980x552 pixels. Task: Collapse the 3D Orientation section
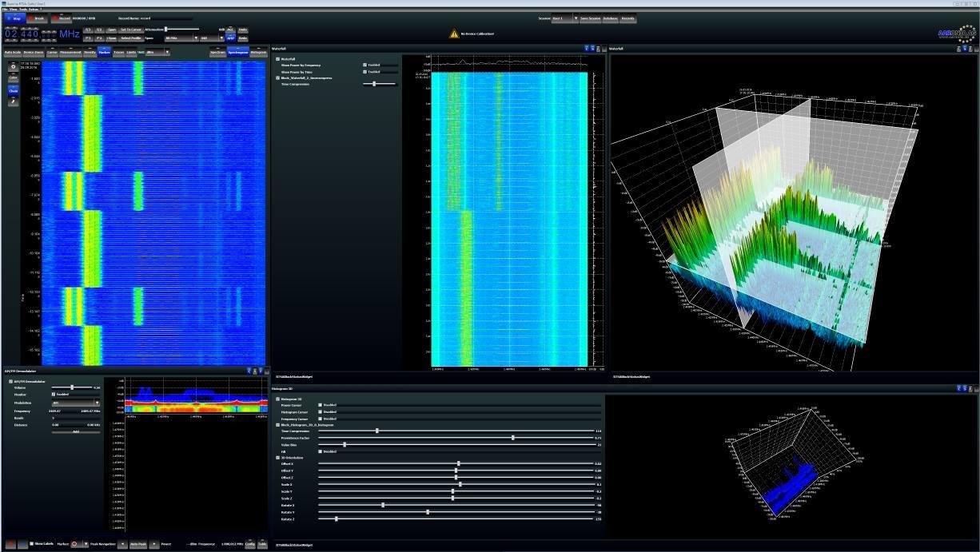point(278,458)
